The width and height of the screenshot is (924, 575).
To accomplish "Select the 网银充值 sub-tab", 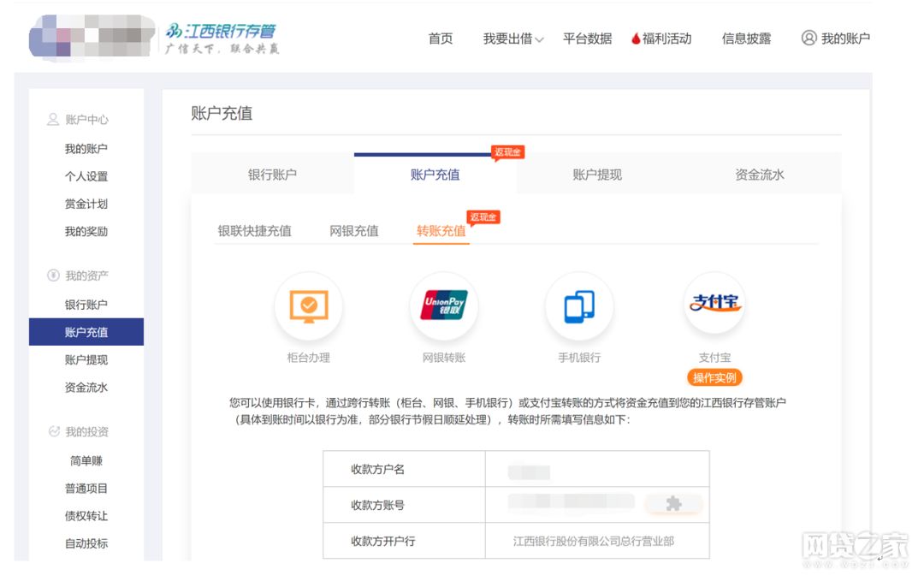I will pyautogui.click(x=354, y=231).
